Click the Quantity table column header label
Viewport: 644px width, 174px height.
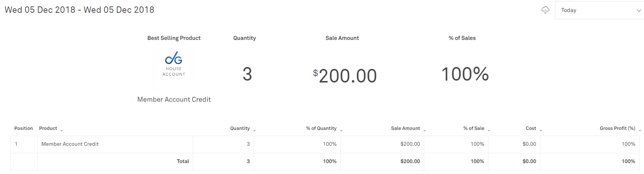pyautogui.click(x=240, y=128)
